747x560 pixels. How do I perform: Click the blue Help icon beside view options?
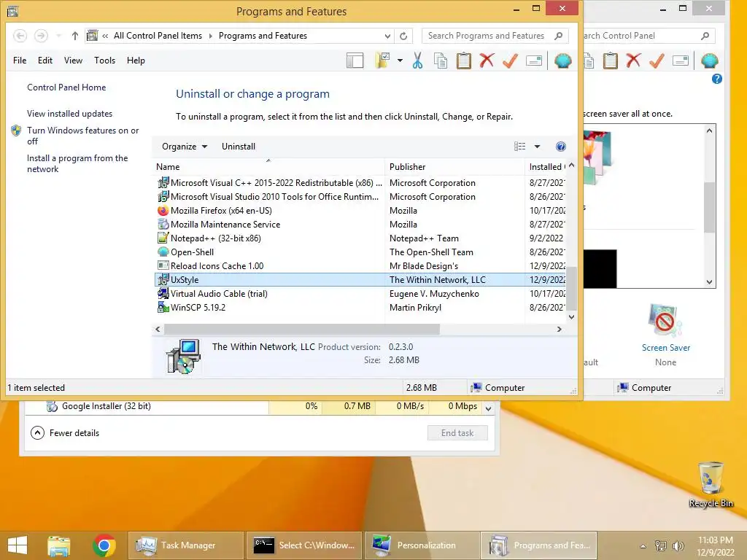coord(561,147)
